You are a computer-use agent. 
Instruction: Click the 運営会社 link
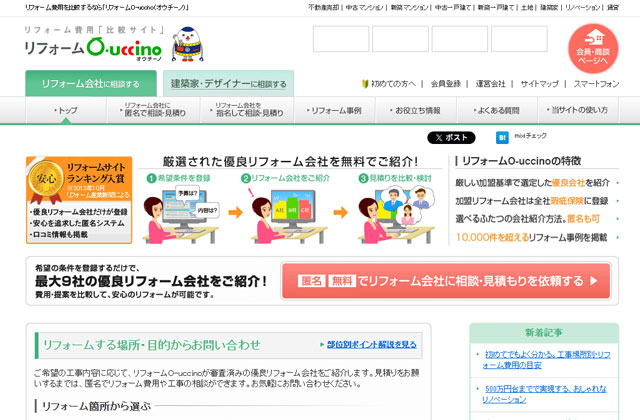pyautogui.click(x=491, y=84)
